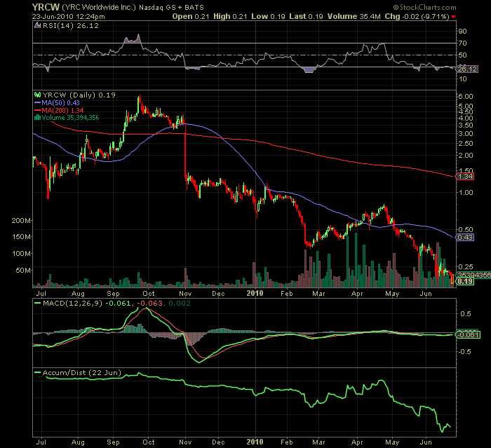Click the 0.19 last price tag
Screen dimensions: 491x448
tap(465, 281)
